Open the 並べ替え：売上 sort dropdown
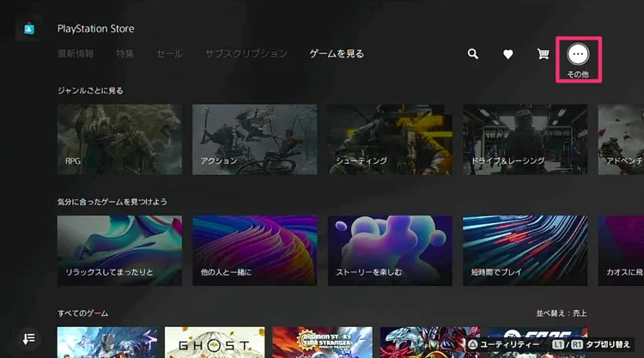Screen dimensions: 644x358 click(x=560, y=313)
